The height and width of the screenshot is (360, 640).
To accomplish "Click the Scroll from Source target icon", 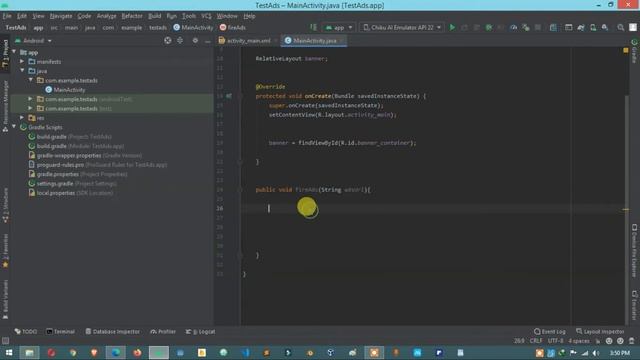I will (167, 40).
